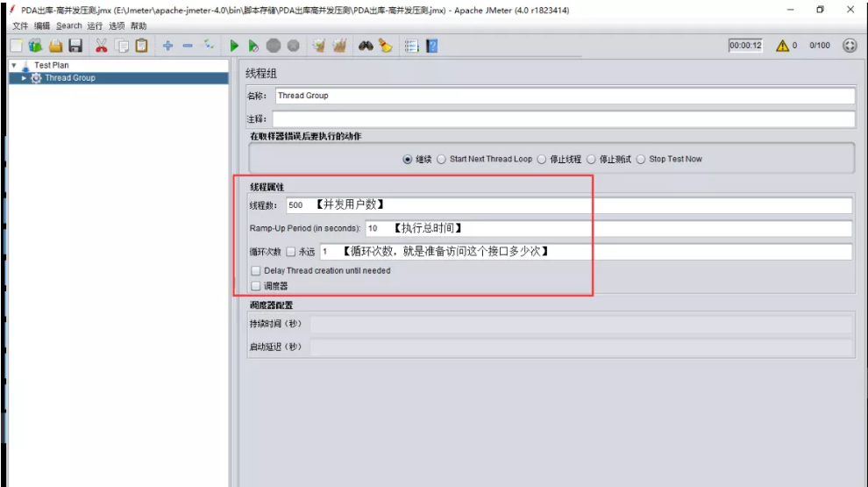
Task: Open the Function Helper dialog
Action: coord(411,46)
